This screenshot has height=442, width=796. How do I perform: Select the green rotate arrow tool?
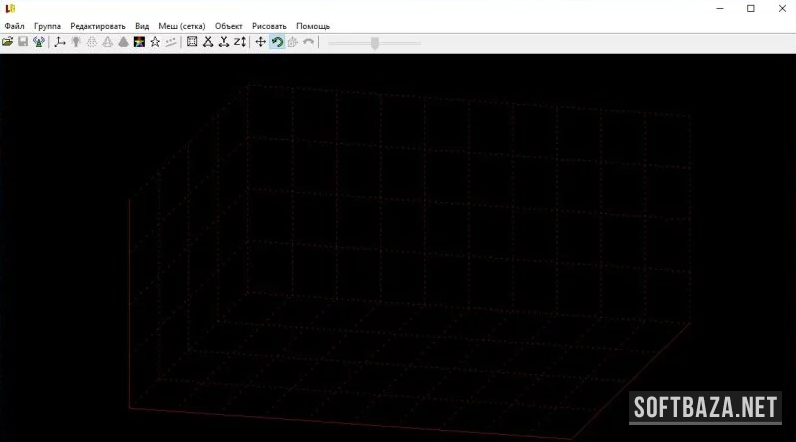pyautogui.click(x=277, y=42)
